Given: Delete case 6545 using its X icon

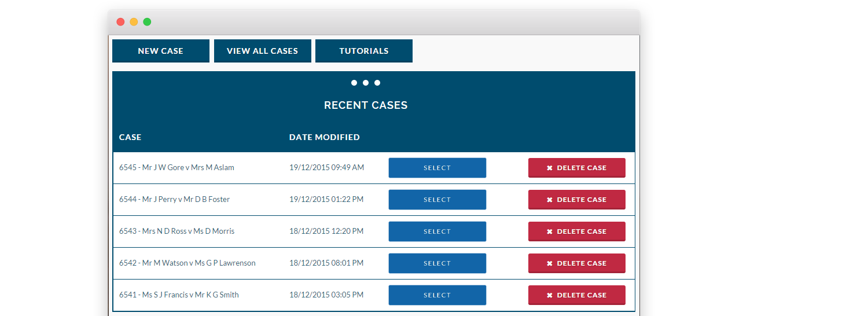Looking at the screenshot, I should click(550, 168).
